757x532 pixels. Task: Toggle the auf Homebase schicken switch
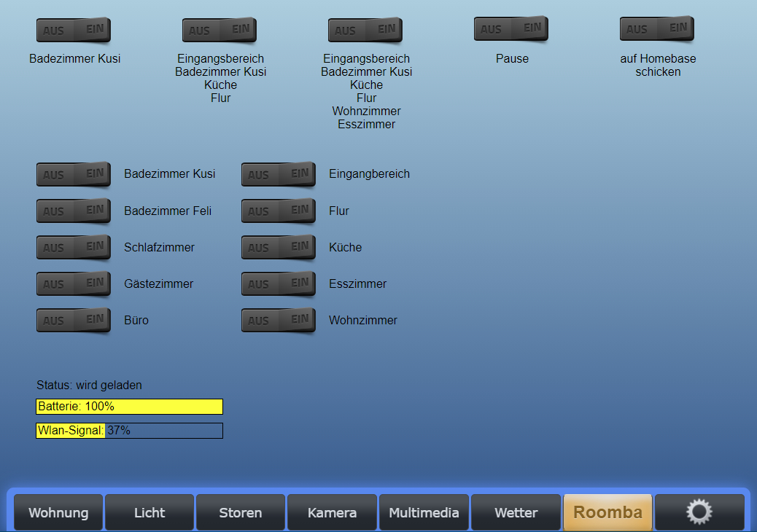coord(657,29)
